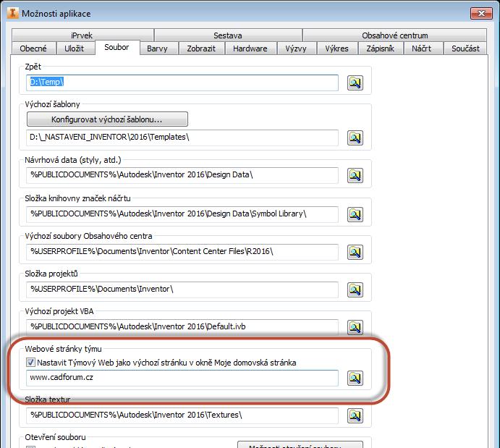Browse for the Webové stránky týmu address
Screen dimensions: 500x448
pos(355,378)
